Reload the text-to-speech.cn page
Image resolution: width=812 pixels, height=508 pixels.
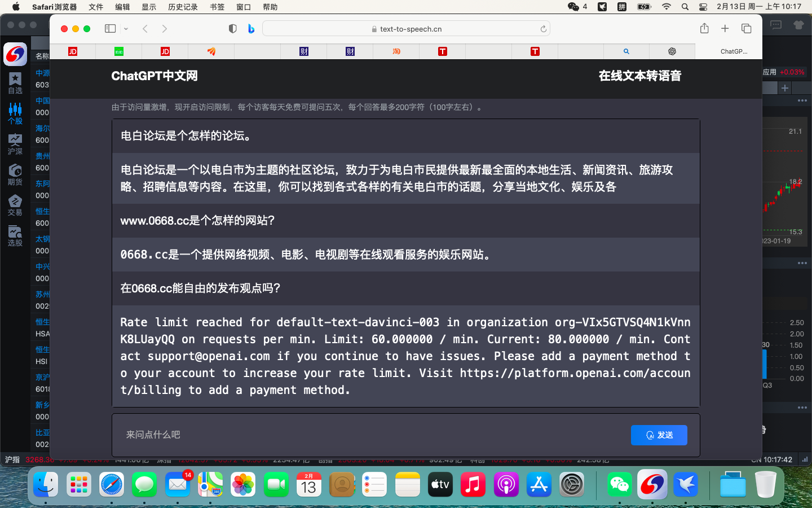point(542,28)
